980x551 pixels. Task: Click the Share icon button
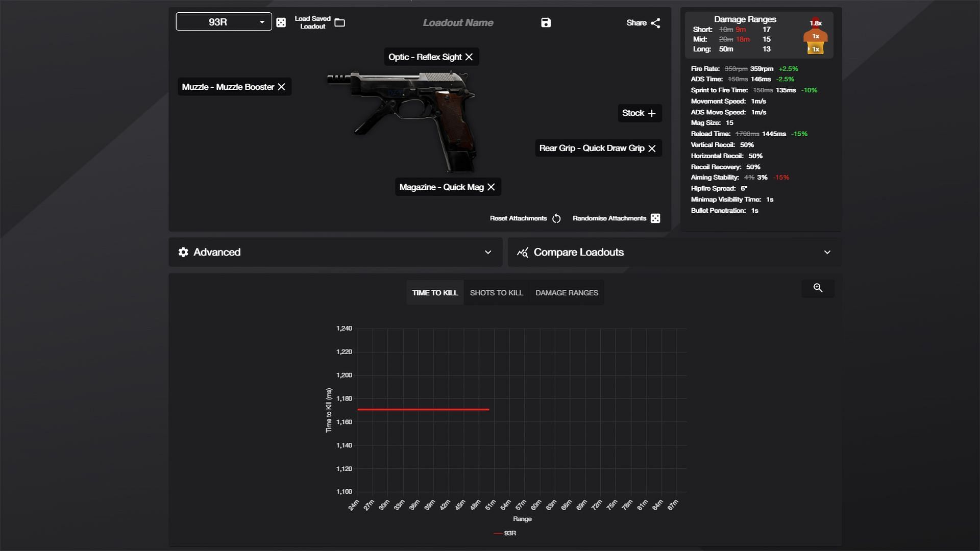pos(655,22)
